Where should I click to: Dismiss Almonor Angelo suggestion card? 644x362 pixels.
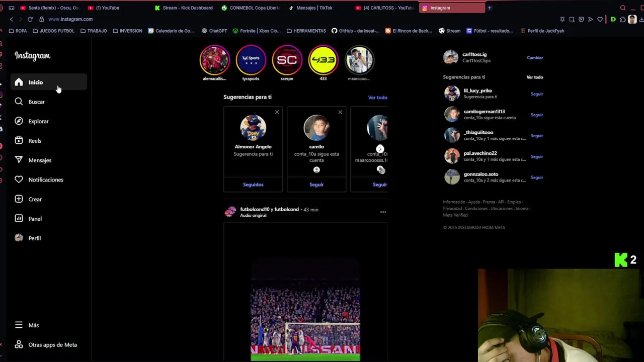pos(277,112)
